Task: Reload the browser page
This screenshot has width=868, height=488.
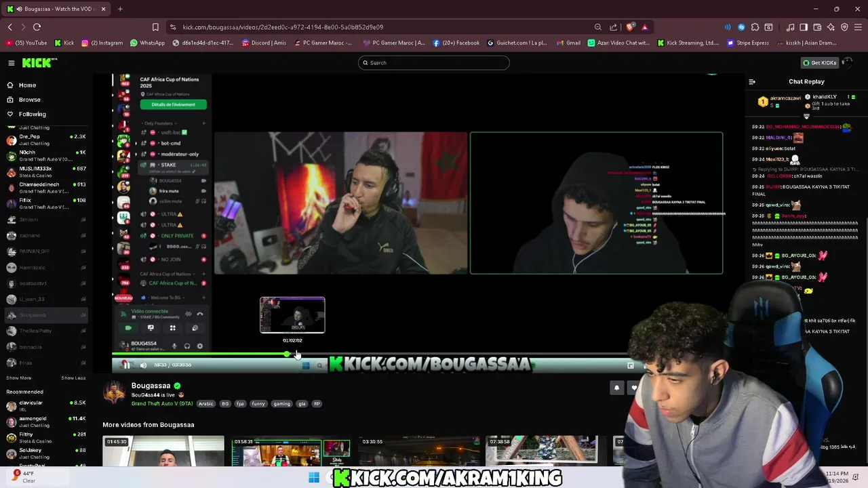Action: [x=37, y=27]
